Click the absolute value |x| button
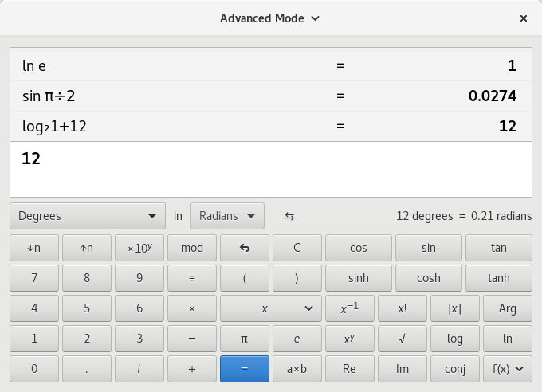The width and height of the screenshot is (542, 392). [454, 308]
